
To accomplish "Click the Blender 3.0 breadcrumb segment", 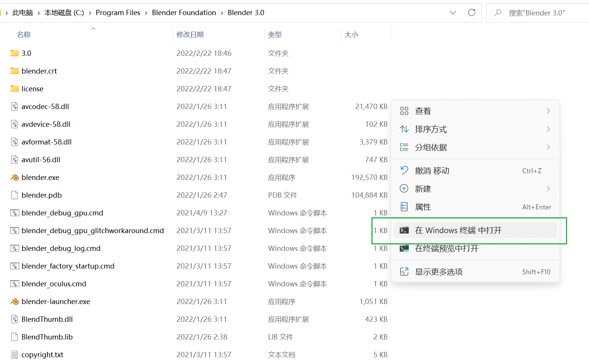I will (246, 13).
